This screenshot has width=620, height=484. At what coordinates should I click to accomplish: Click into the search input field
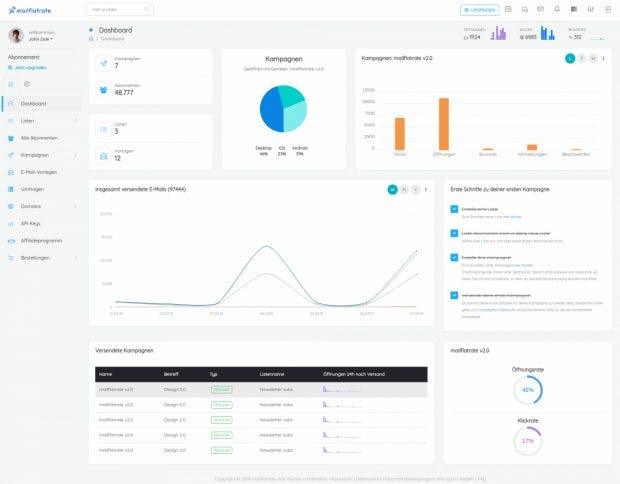click(119, 9)
